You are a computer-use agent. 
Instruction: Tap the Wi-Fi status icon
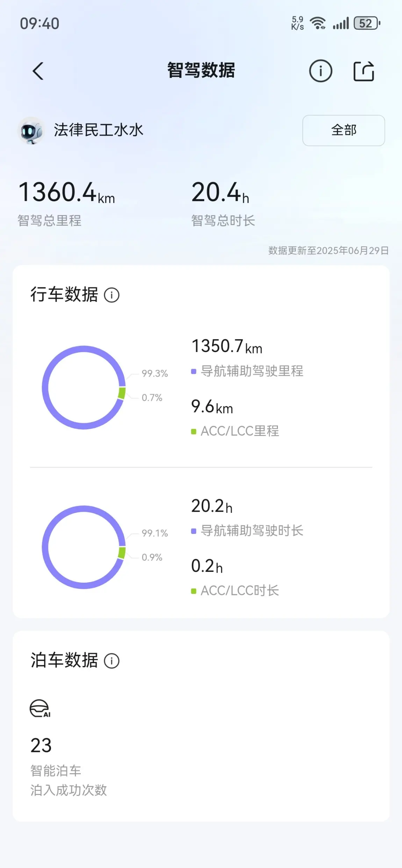pos(318,23)
